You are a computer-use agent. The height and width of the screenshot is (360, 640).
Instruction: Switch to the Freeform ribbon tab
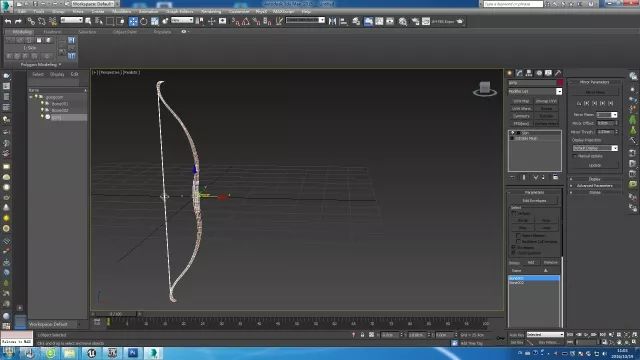click(52, 31)
